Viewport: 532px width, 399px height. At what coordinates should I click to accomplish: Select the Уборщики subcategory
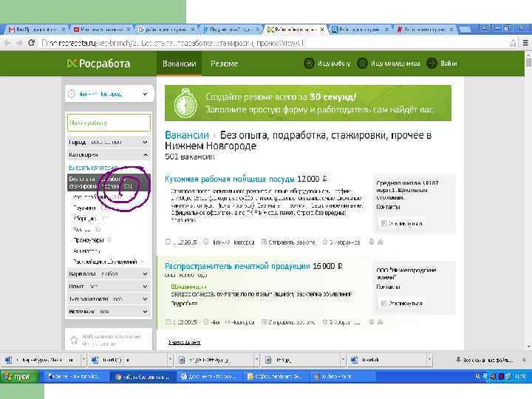[x=85, y=219]
